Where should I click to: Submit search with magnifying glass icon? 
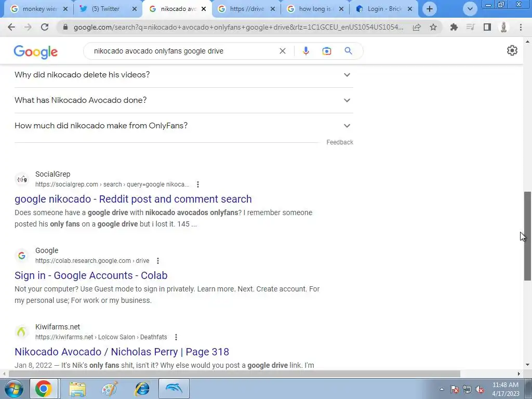pos(348,51)
